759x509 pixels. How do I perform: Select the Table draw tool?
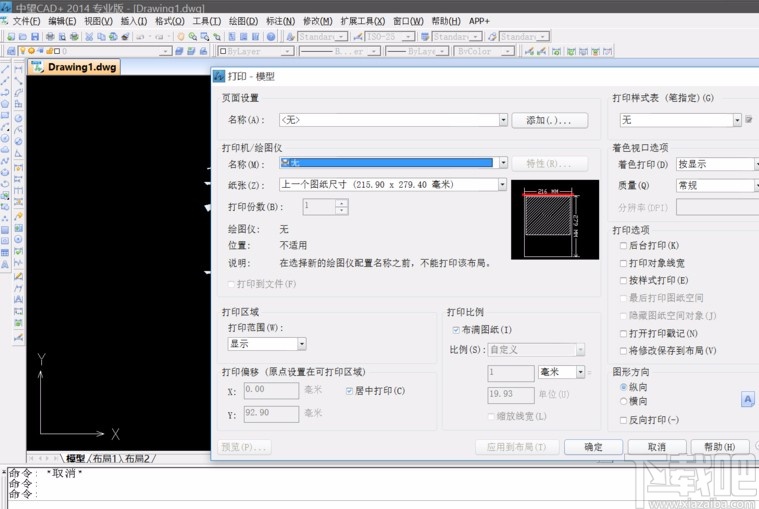[x=5, y=253]
